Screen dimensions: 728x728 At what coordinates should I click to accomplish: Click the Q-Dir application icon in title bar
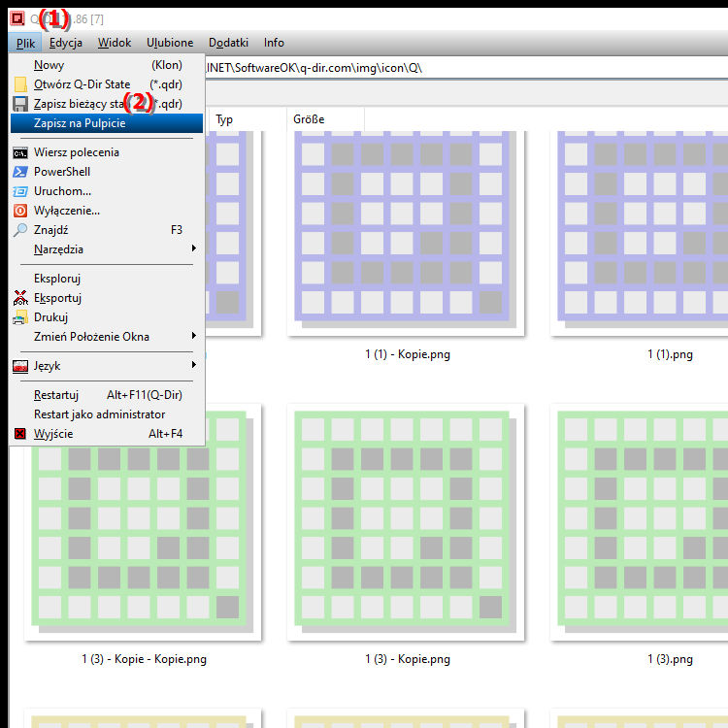tap(17, 18)
